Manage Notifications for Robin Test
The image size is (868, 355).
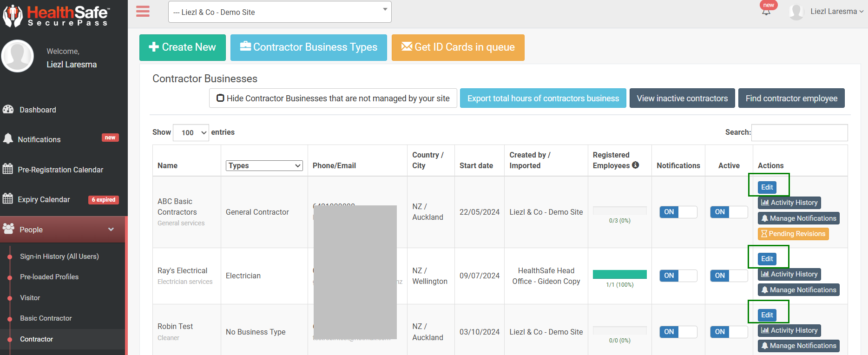click(x=799, y=346)
